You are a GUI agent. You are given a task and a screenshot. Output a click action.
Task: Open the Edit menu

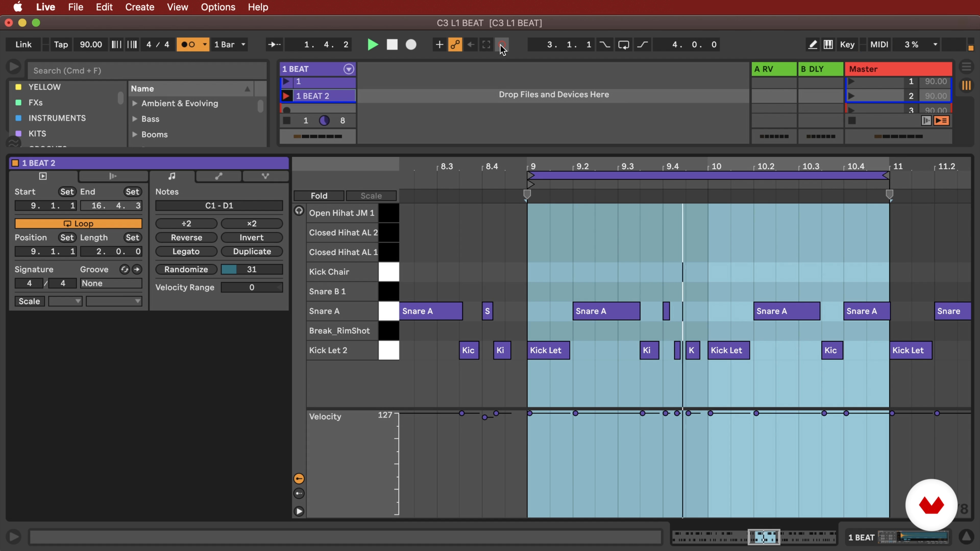(104, 7)
